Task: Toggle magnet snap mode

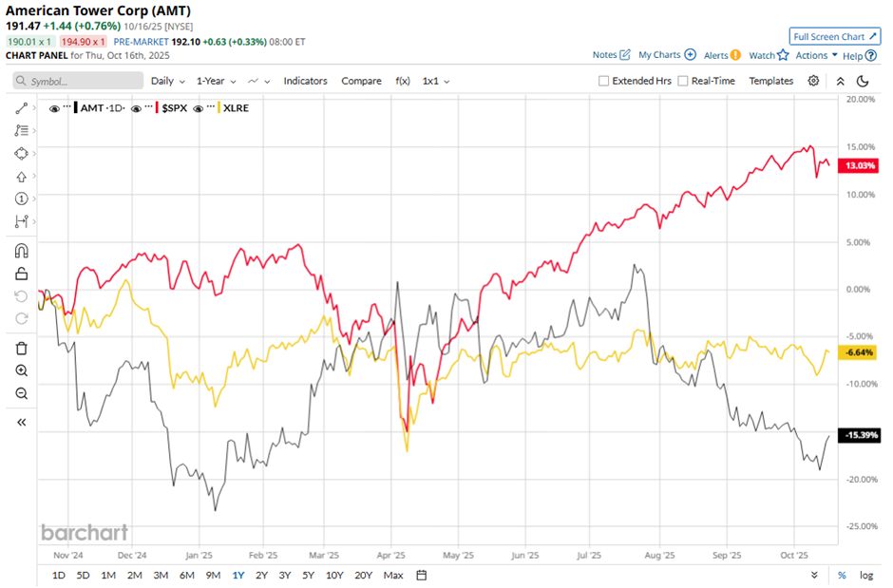Action: [21, 251]
